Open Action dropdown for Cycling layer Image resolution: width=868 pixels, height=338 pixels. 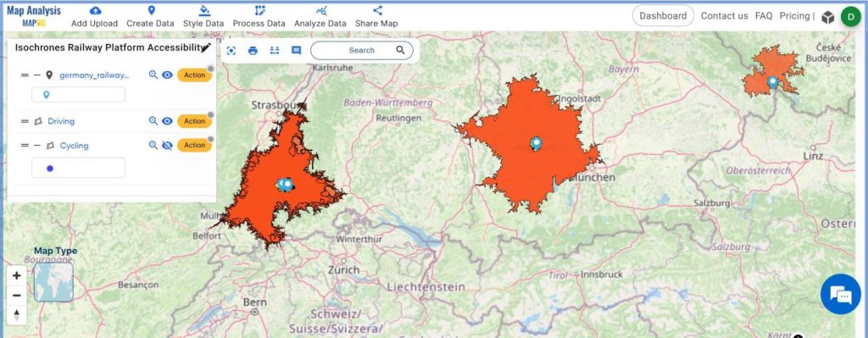[194, 146]
